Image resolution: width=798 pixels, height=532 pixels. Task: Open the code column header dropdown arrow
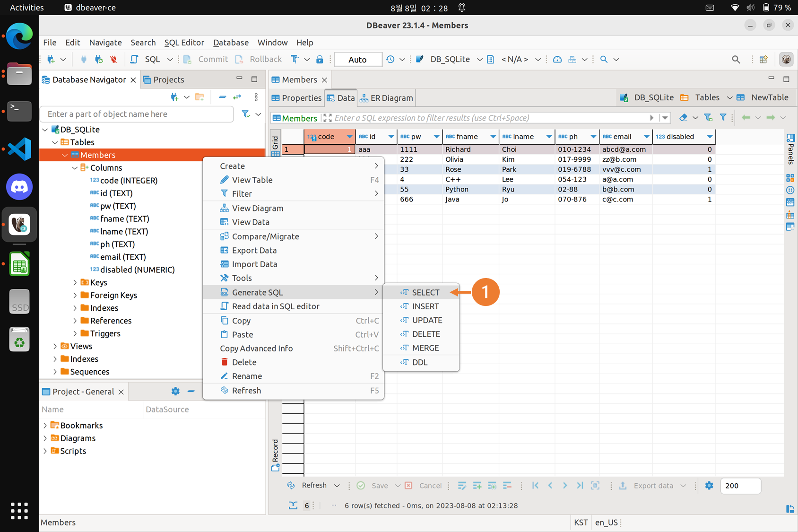(x=349, y=137)
